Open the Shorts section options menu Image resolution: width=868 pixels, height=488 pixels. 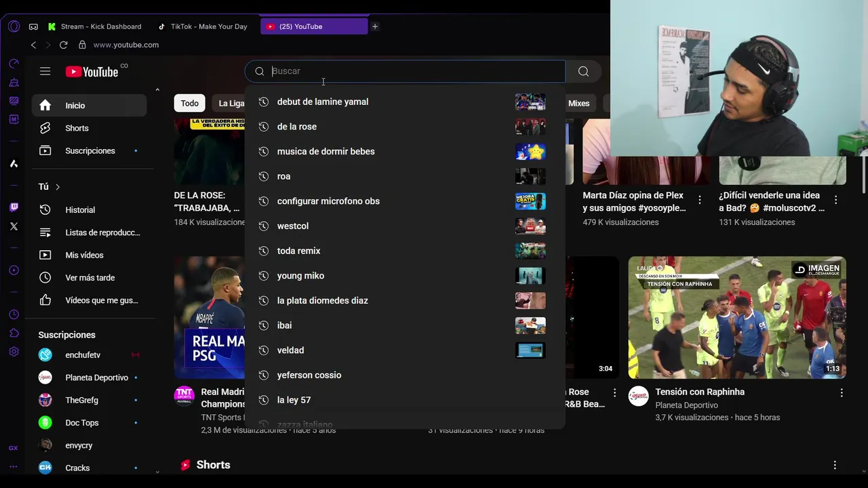(835, 465)
